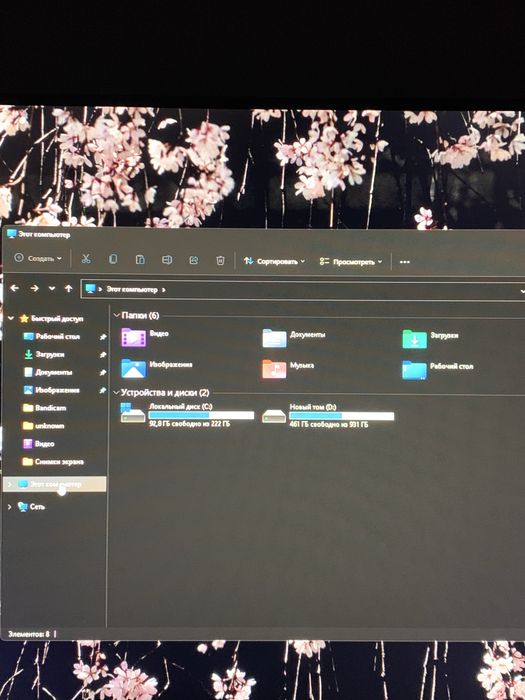Screen dimensions: 525x700
Task: Click the Paste clipboard icon
Action: click(140, 259)
